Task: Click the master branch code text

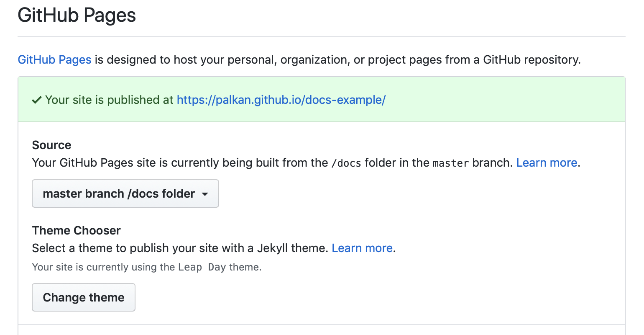Action: coord(451,163)
